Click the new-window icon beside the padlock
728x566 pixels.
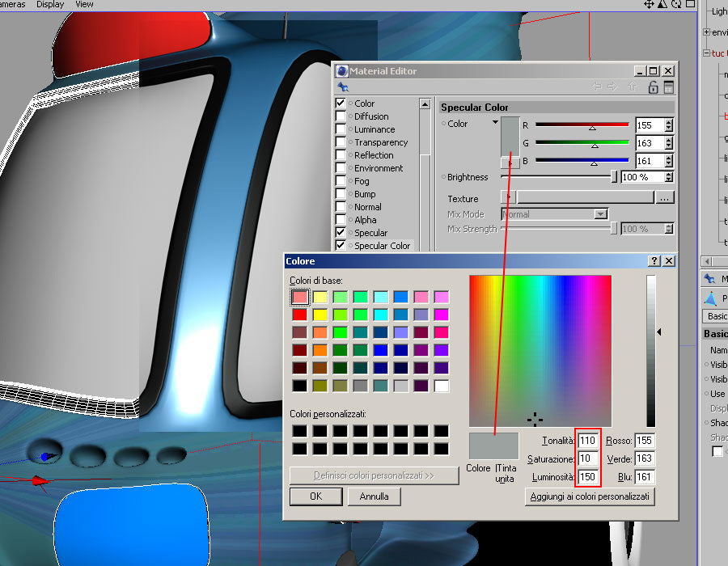point(668,87)
